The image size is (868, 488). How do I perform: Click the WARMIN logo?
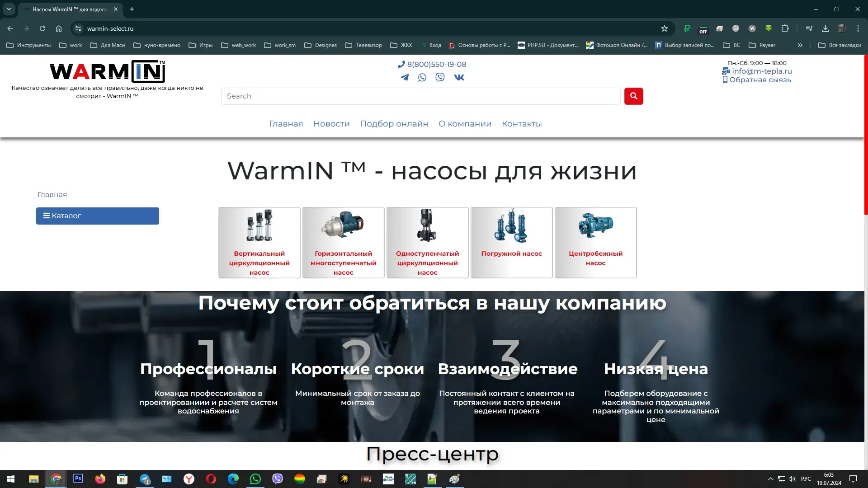108,71
